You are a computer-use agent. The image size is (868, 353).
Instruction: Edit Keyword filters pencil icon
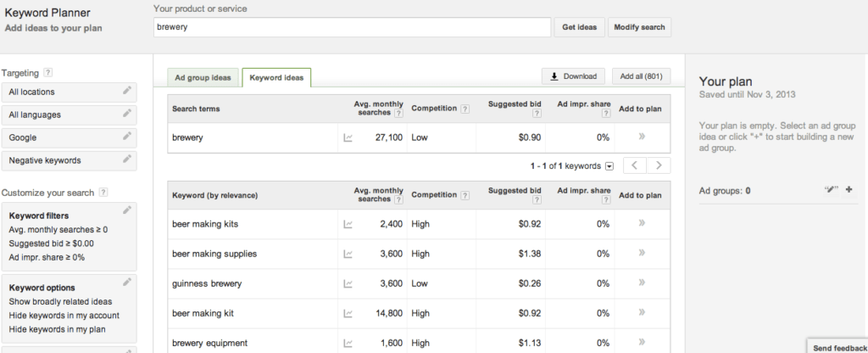pos(127,210)
